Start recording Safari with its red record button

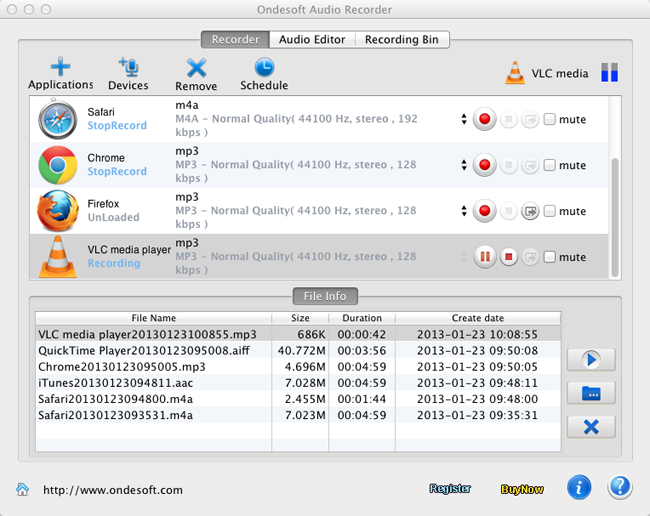click(x=484, y=119)
